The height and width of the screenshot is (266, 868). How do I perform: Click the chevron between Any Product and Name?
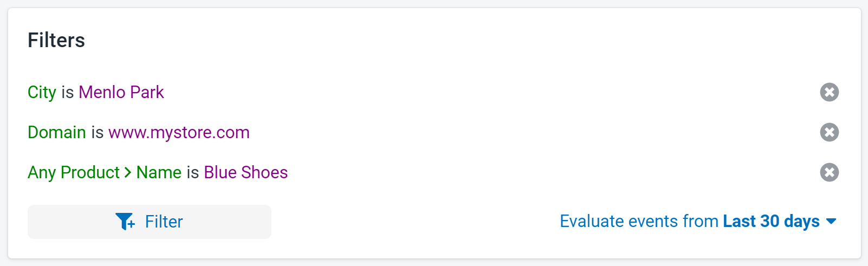[128, 172]
